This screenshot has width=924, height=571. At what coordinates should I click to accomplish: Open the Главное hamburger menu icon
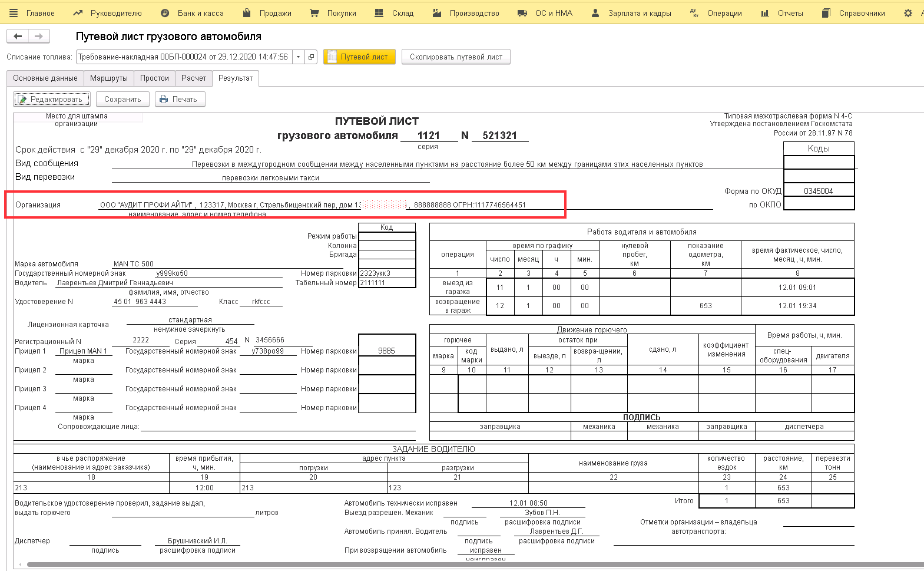point(14,13)
